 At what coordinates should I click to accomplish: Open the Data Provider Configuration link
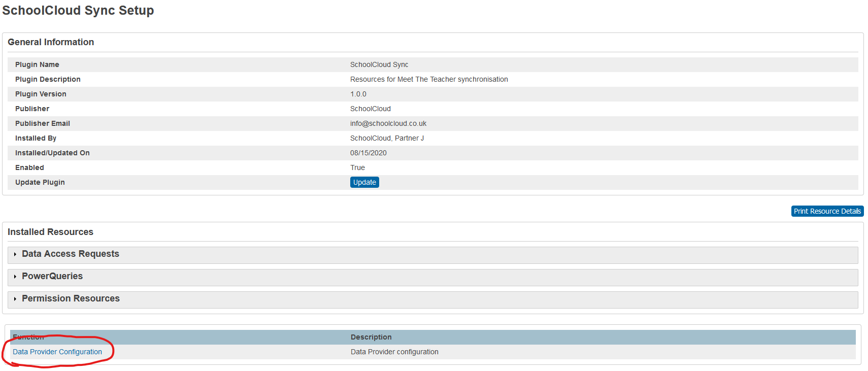57,352
